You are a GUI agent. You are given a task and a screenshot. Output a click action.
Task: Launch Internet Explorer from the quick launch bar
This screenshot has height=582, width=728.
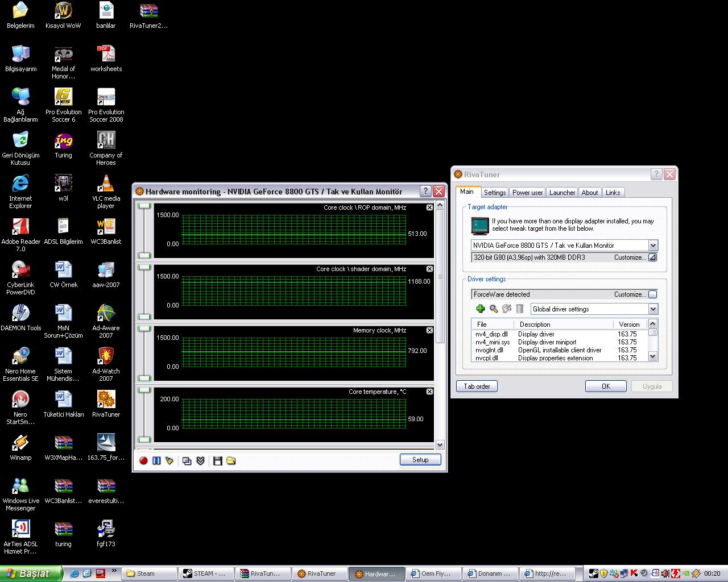click(x=74, y=573)
